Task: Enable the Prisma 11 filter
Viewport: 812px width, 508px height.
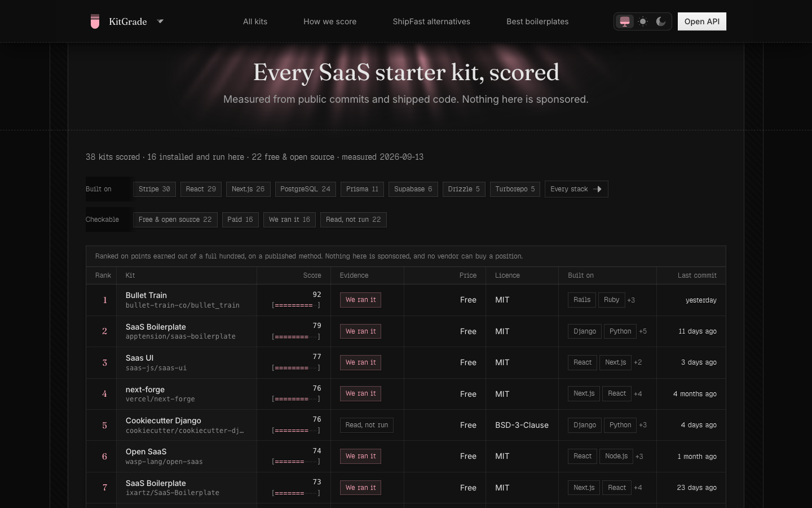Action: (363, 189)
